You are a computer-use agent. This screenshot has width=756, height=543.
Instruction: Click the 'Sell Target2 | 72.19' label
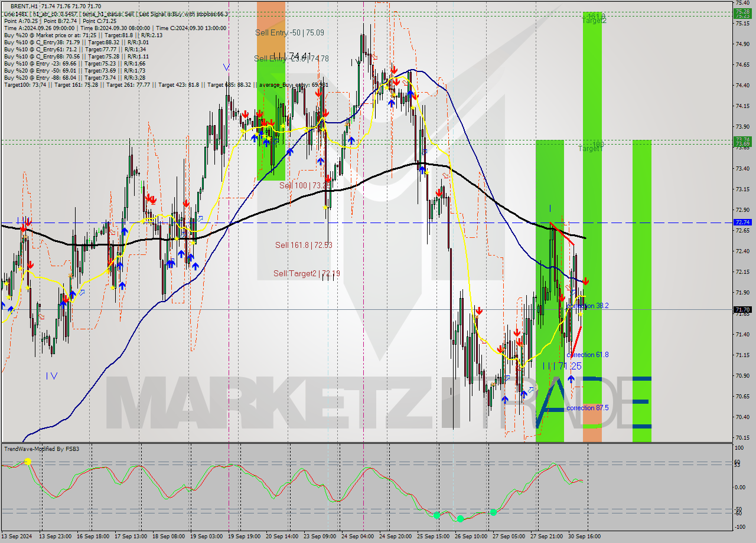point(307,273)
